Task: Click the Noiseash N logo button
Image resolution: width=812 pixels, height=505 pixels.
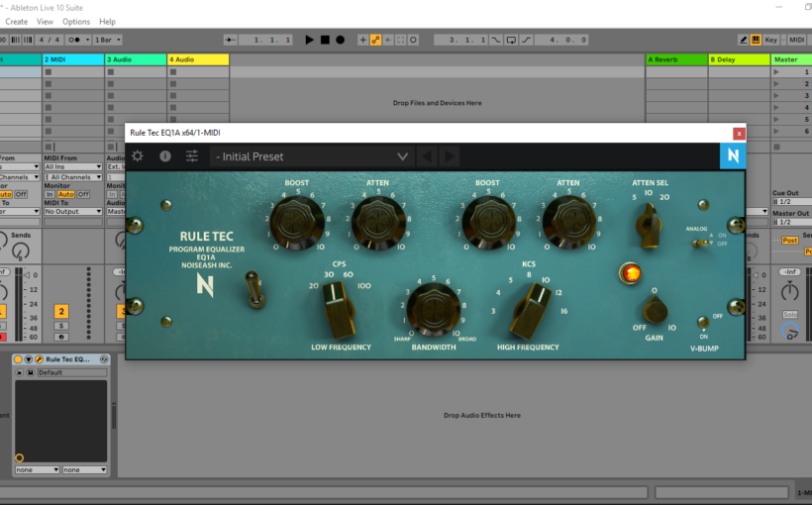Action: [733, 155]
